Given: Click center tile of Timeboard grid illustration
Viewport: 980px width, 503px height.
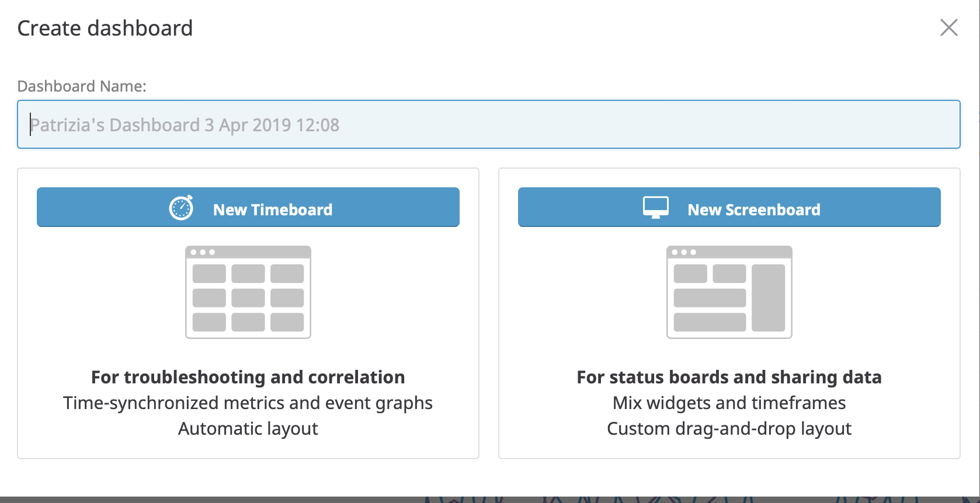Looking at the screenshot, I should click(x=248, y=298).
